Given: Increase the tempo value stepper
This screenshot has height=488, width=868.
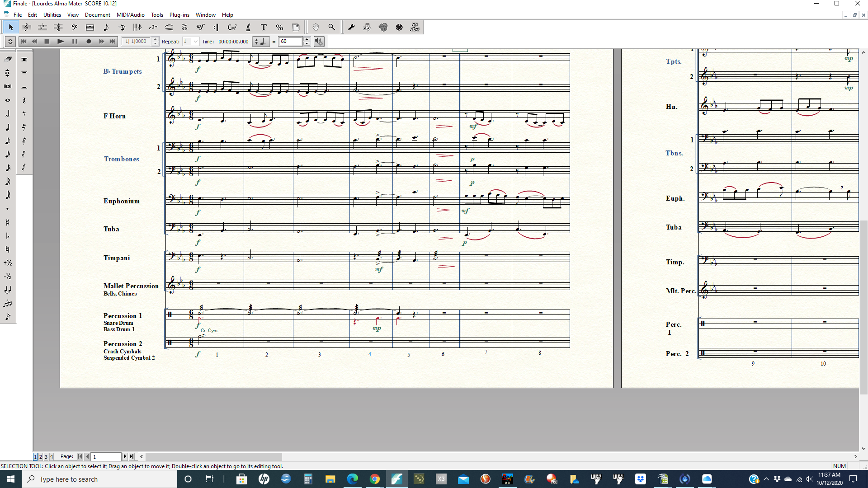Looking at the screenshot, I should click(x=307, y=39).
